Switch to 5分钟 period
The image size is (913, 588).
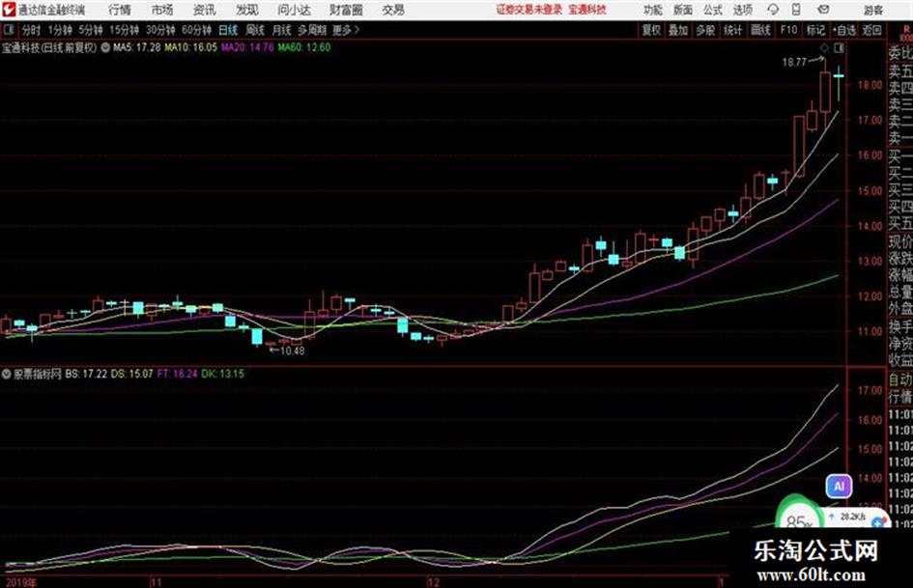click(90, 30)
